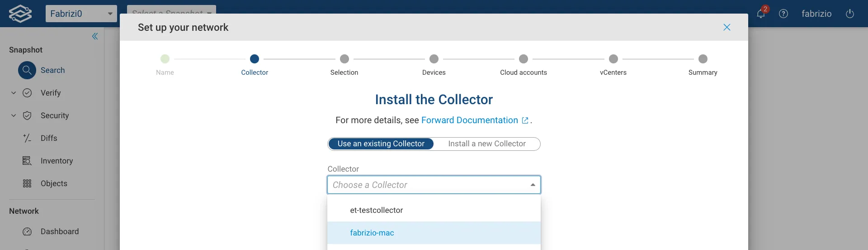Open Dashboard under Network

coord(60,231)
